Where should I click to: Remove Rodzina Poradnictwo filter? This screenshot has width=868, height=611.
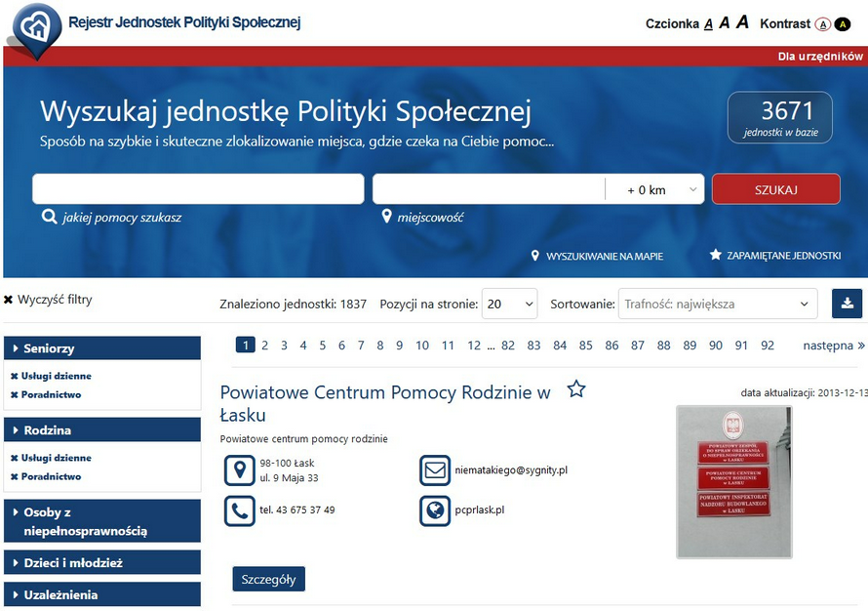pos(15,477)
